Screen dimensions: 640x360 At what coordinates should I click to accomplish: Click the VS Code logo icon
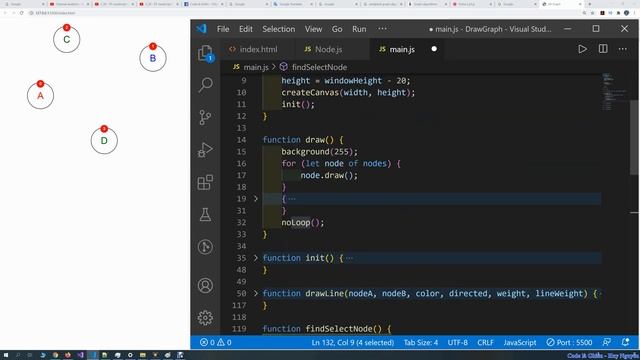pyautogui.click(x=202, y=29)
